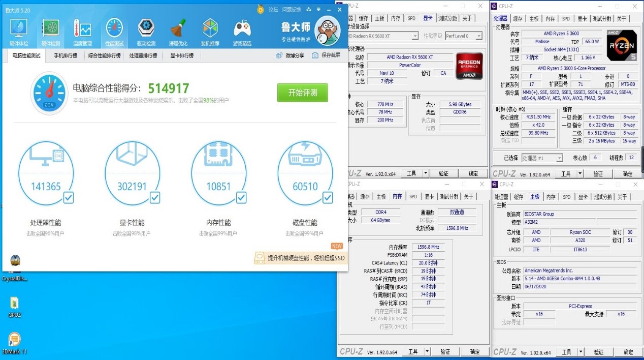Click the skin icon next to 问题反馈
Image resolution: width=644 pixels, height=360 pixels.
pyautogui.click(x=308, y=9)
